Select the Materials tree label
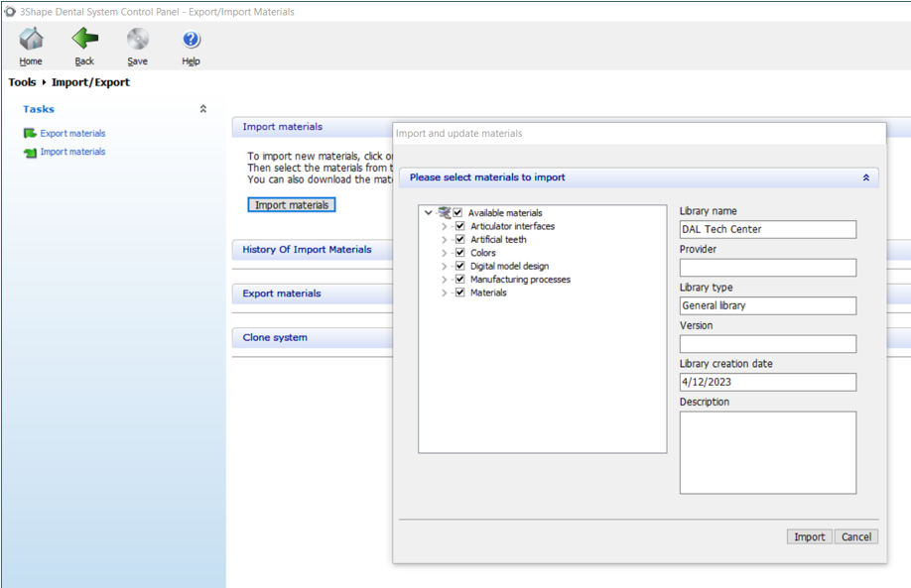Image resolution: width=911 pixels, height=588 pixels. 488,294
